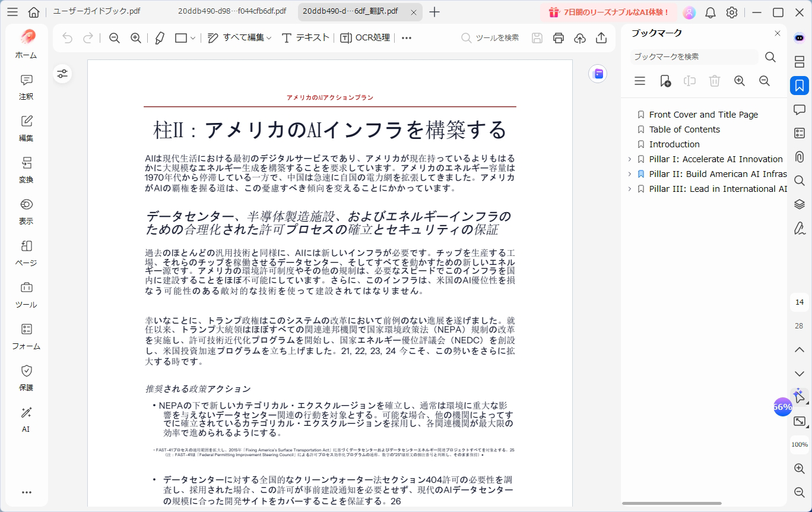Click the purple floating assistant icon on page
Viewport: 812px width, 512px height.
tap(598, 74)
